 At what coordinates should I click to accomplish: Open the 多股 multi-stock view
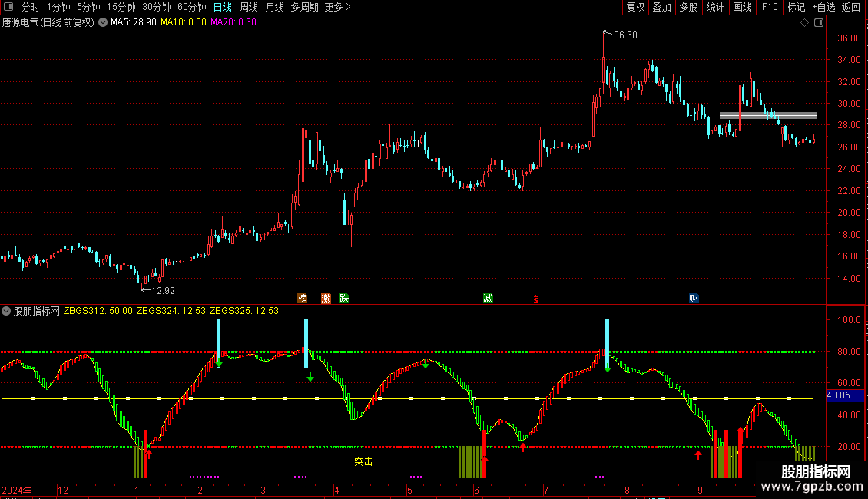tap(688, 7)
